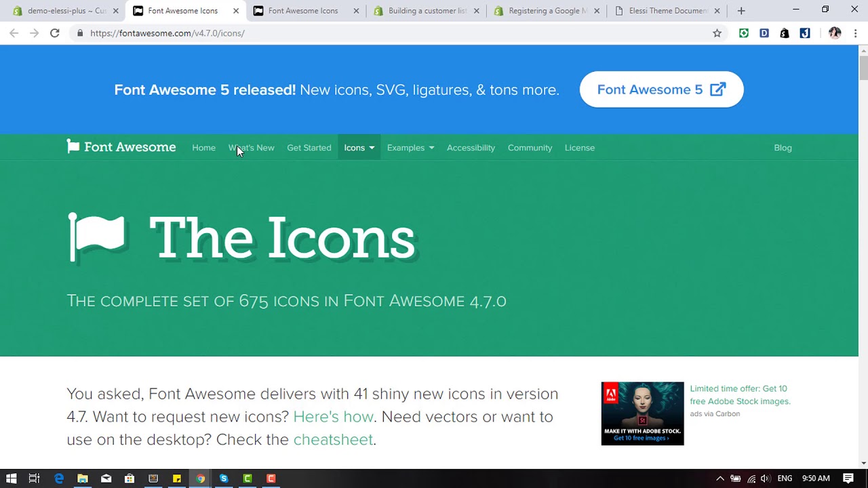This screenshot has height=488, width=868.
Task: Switch to Building a customer list tab
Action: coord(427,11)
